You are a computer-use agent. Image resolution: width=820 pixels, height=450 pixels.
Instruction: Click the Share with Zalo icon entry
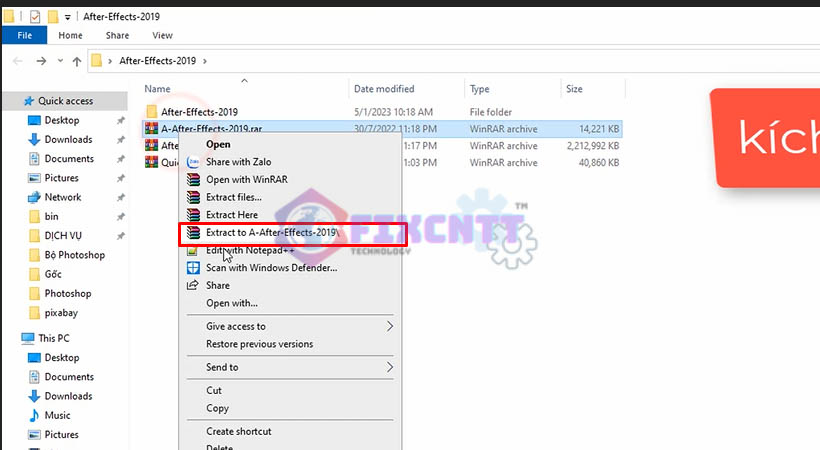click(194, 162)
